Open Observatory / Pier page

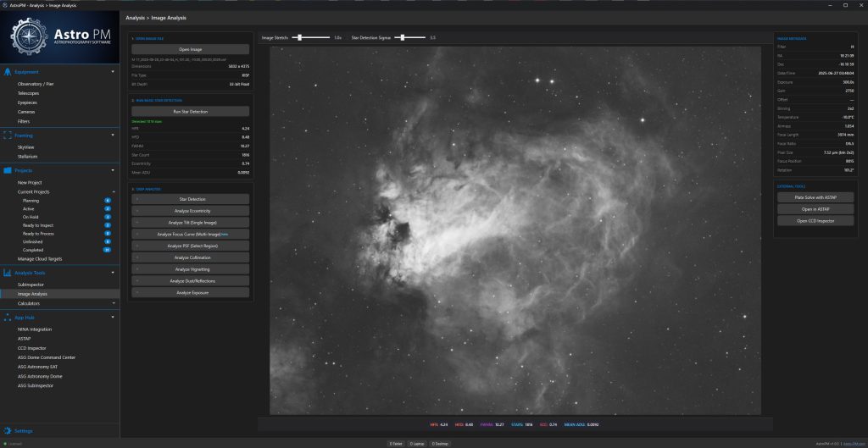point(36,84)
